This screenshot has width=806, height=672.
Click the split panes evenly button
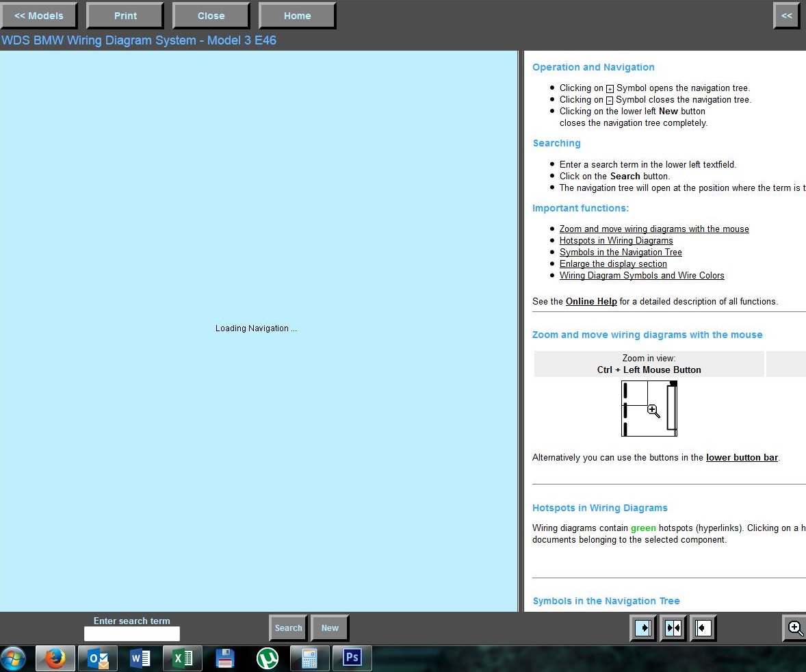click(673, 628)
